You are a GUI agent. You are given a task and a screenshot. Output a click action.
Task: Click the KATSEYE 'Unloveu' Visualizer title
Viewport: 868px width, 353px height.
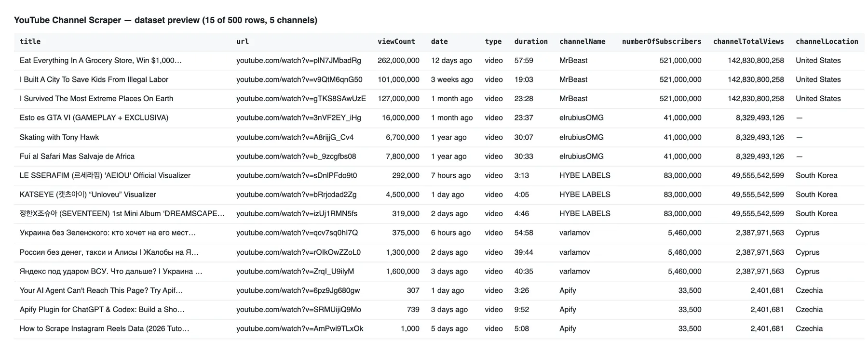pos(88,195)
